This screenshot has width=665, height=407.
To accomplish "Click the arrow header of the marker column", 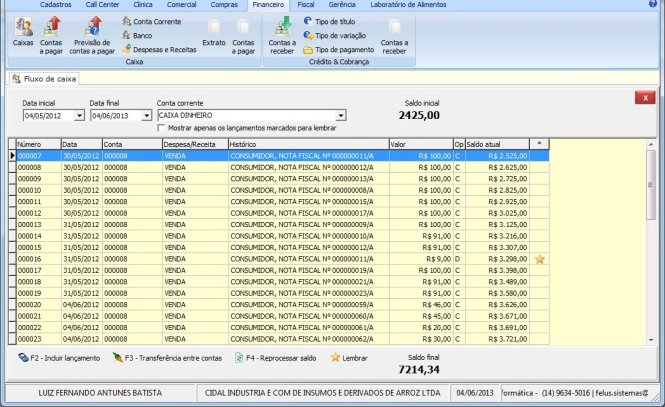I will click(x=539, y=144).
